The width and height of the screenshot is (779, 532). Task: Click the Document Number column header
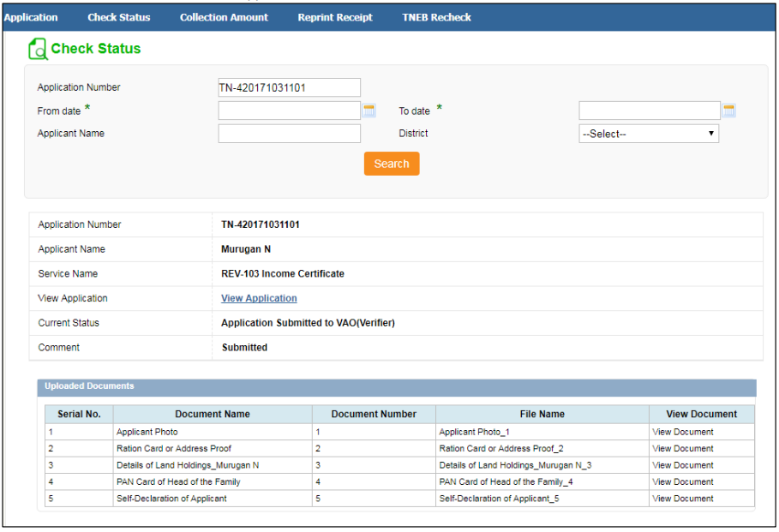[x=374, y=414]
